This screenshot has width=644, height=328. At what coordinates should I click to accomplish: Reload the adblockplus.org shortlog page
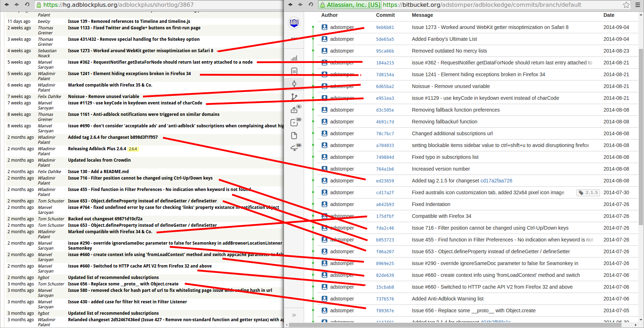click(27, 5)
